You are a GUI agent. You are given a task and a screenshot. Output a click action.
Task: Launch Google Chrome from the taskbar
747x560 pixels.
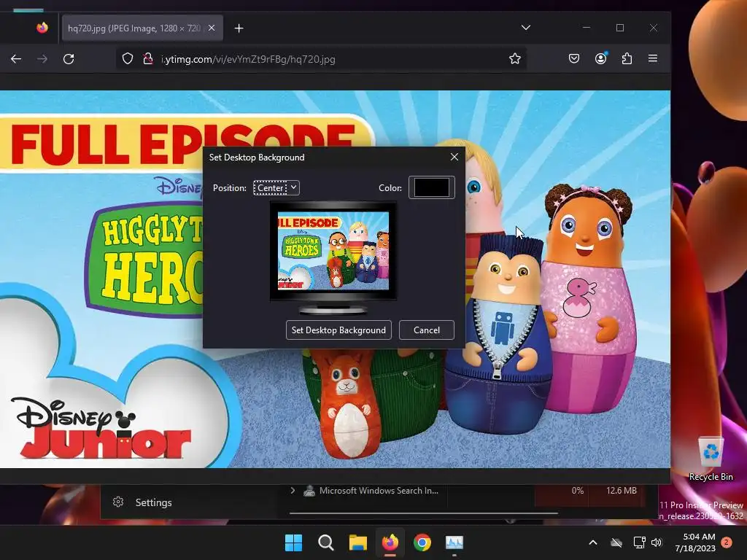pos(422,542)
